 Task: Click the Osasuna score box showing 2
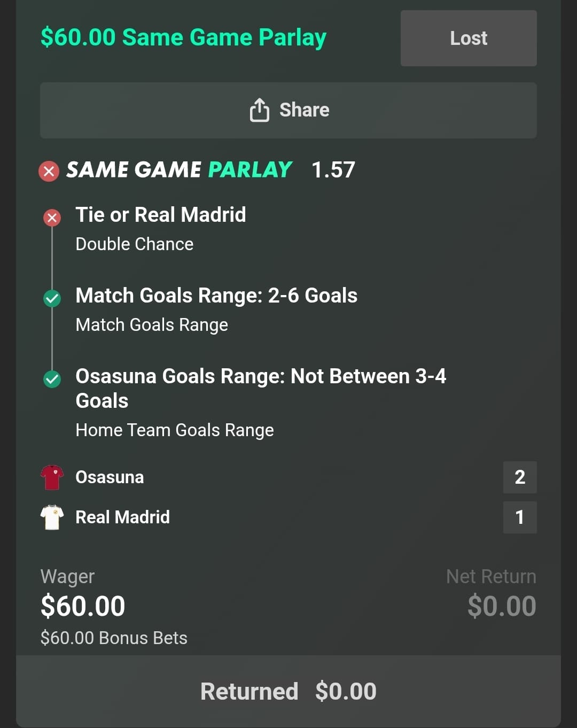coord(519,477)
